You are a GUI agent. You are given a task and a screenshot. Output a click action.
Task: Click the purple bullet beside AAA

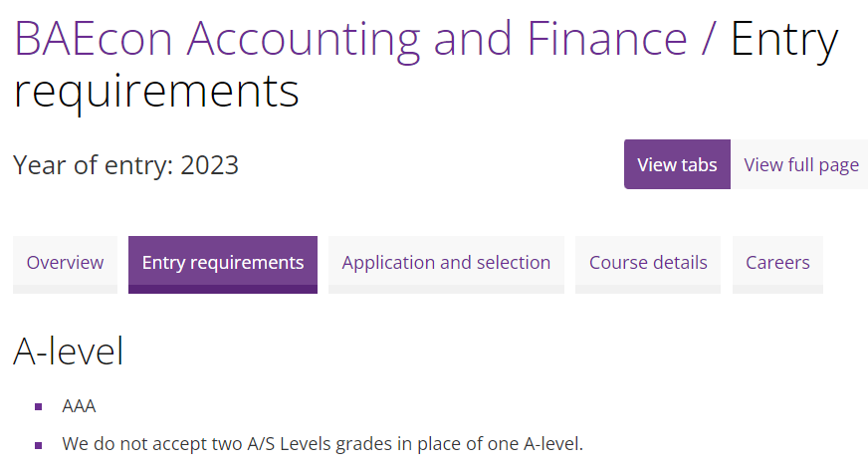pos(38,407)
